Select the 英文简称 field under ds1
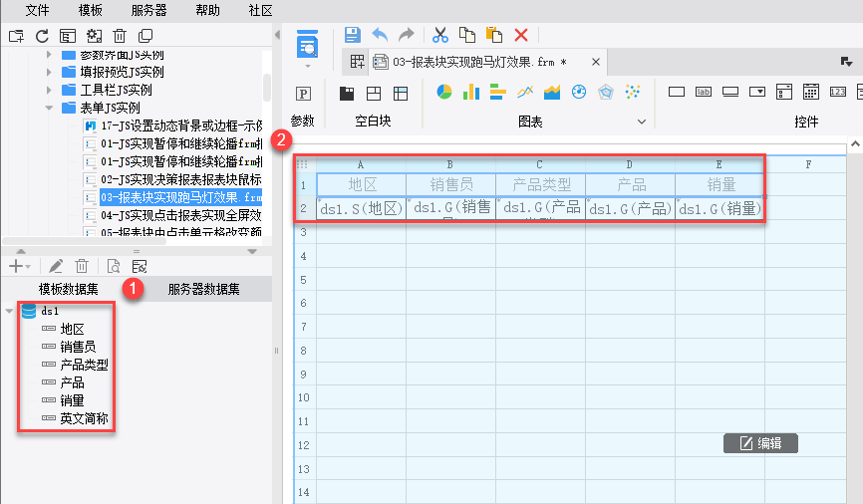This screenshot has height=504, width=863. pyautogui.click(x=84, y=418)
